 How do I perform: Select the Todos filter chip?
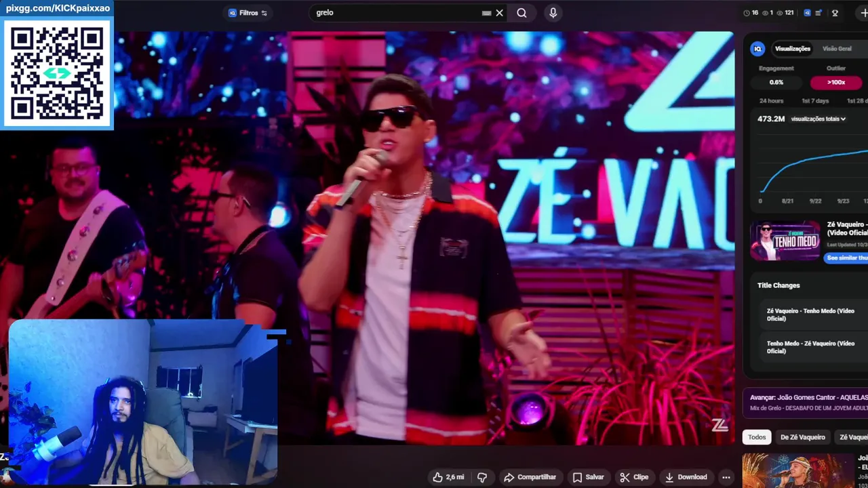[757, 437]
